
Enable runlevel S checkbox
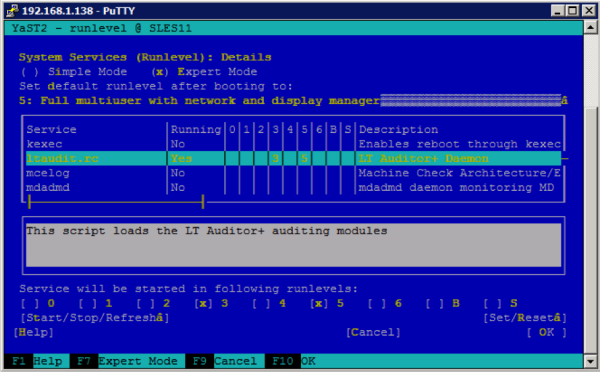(500, 304)
